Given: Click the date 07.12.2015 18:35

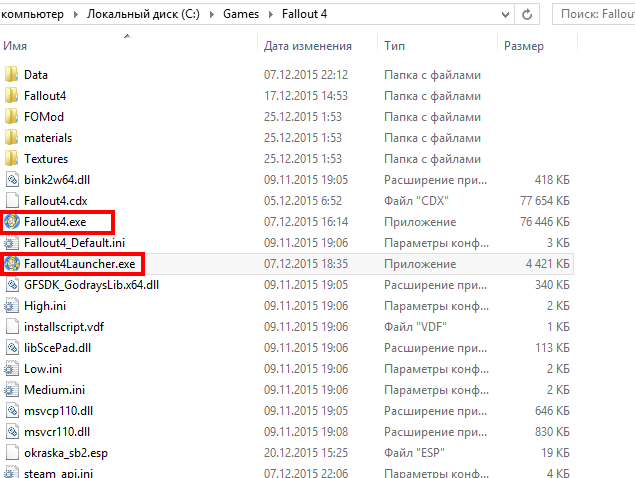Looking at the screenshot, I should 306,264.
